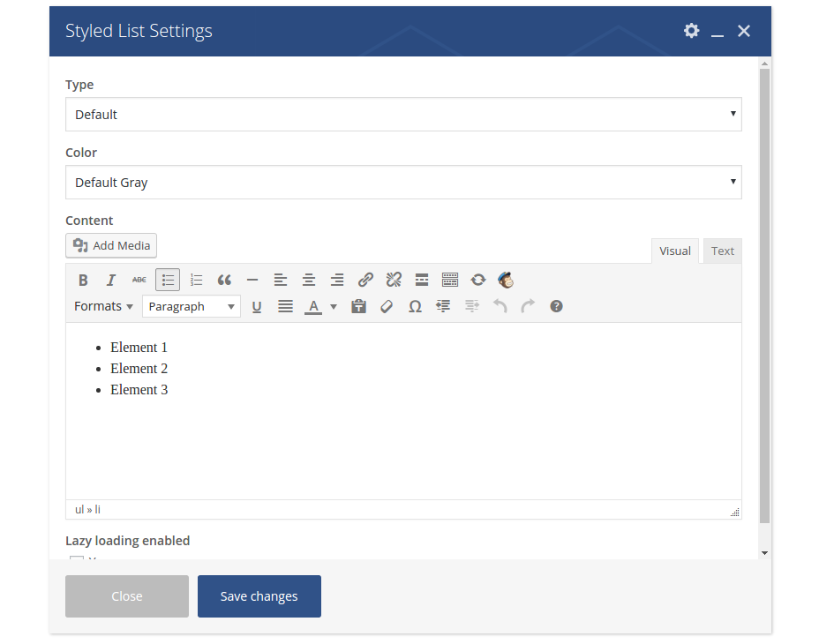
Task: Click the insert/edit link icon
Action: click(x=365, y=281)
